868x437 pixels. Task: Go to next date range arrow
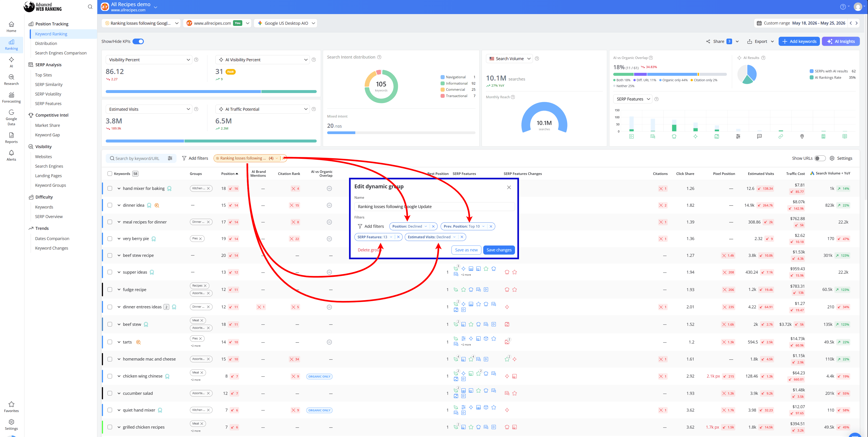click(857, 23)
